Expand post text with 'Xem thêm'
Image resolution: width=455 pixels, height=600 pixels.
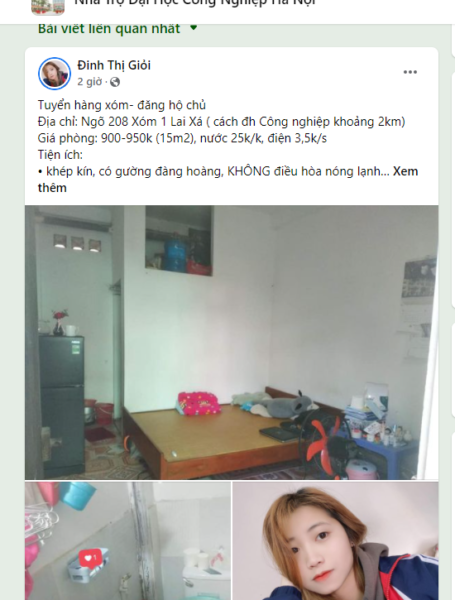[228, 179]
